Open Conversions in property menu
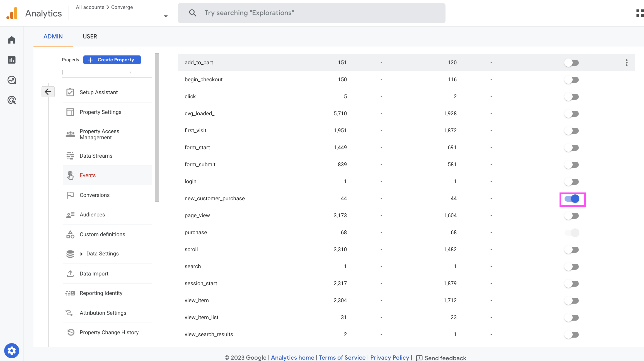This screenshot has width=644, height=361. (95, 195)
